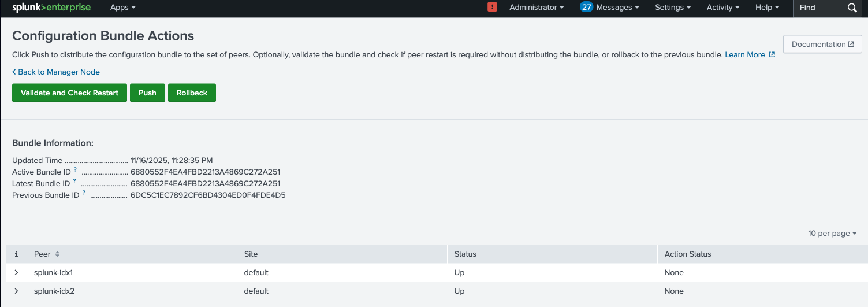Click the Previous Bundle ID help icon
Viewport: 868px width, 307px height.
[x=84, y=193]
